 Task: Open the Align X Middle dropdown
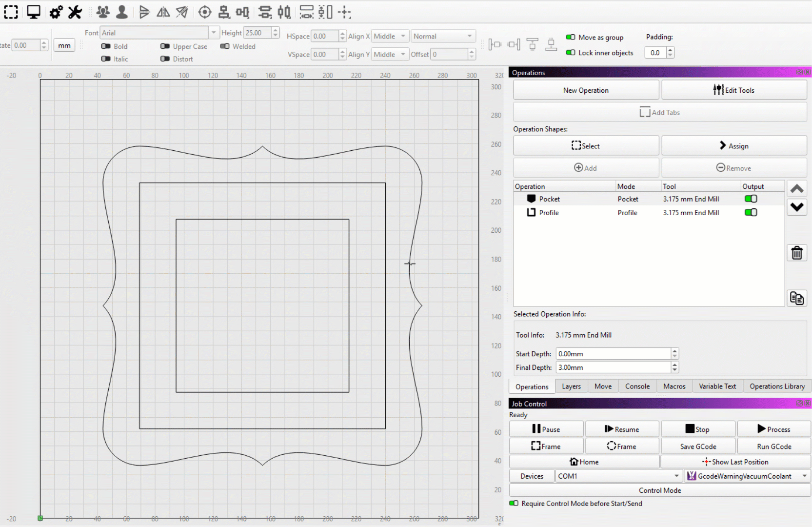(390, 36)
